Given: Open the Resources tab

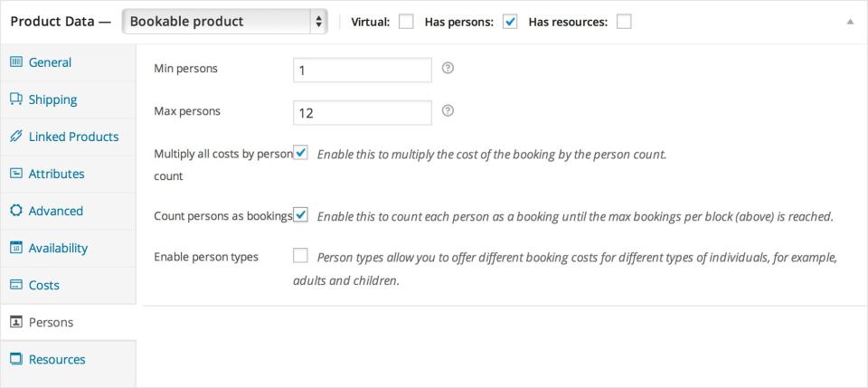Looking at the screenshot, I should click(56, 359).
